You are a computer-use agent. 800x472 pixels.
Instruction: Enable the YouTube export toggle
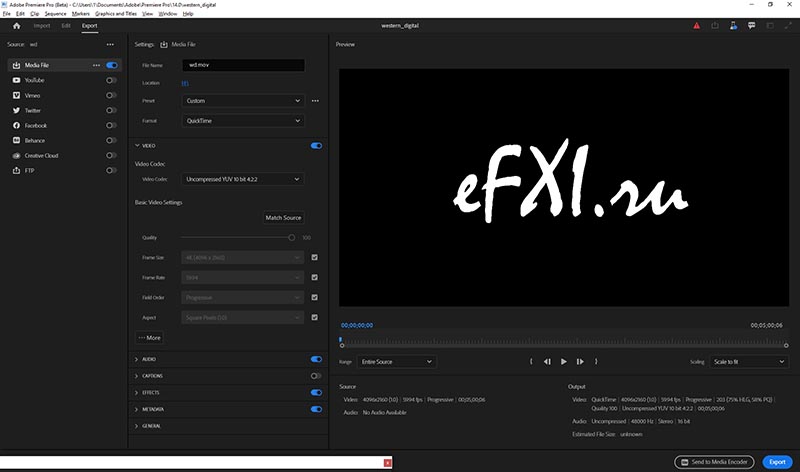pos(111,80)
